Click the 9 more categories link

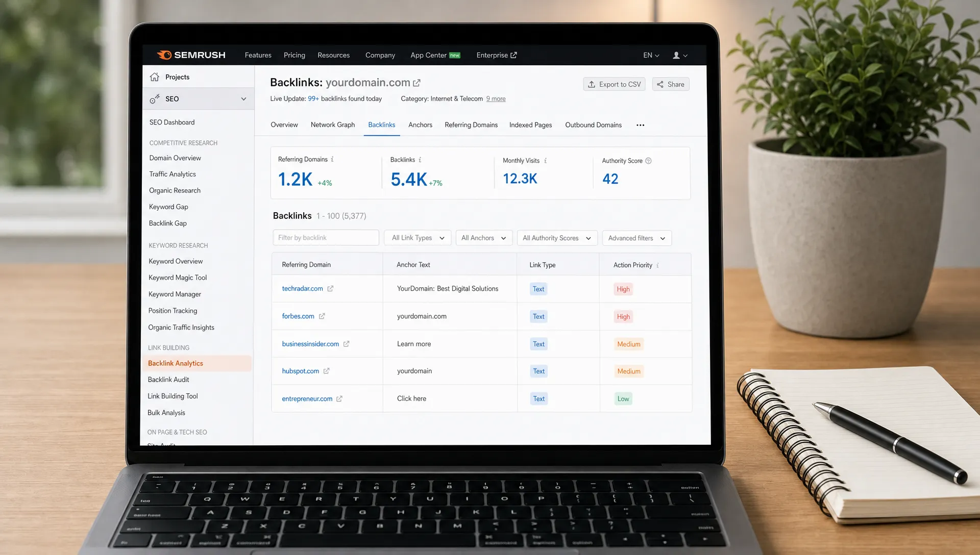pos(496,99)
